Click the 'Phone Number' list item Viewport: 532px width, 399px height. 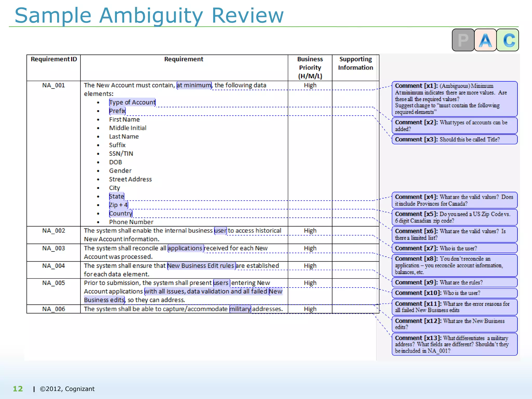coord(131,222)
